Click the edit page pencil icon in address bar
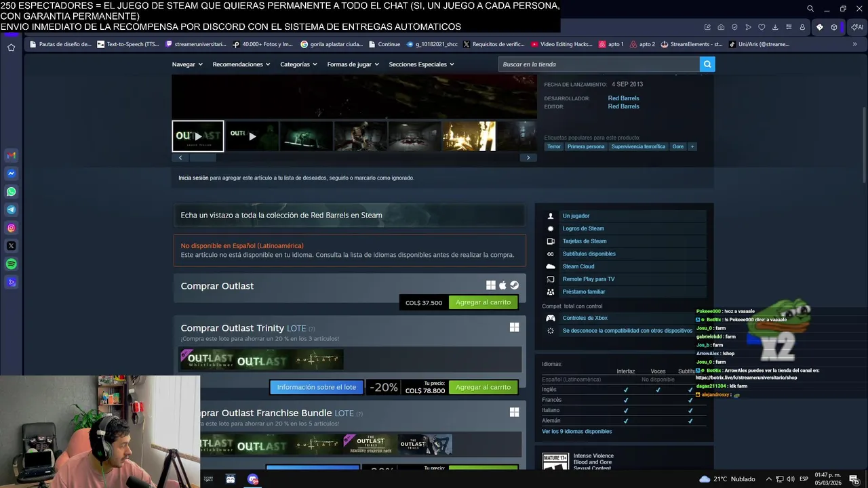868x488 pixels. tap(707, 27)
